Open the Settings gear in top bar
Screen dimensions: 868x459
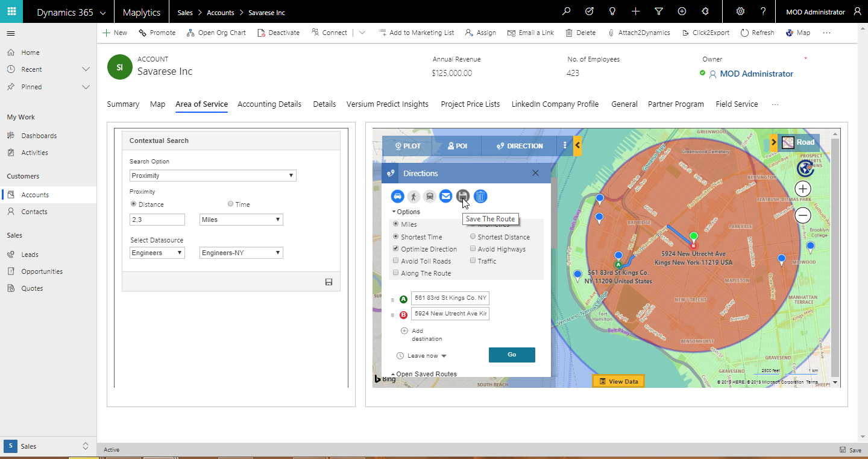(x=740, y=12)
